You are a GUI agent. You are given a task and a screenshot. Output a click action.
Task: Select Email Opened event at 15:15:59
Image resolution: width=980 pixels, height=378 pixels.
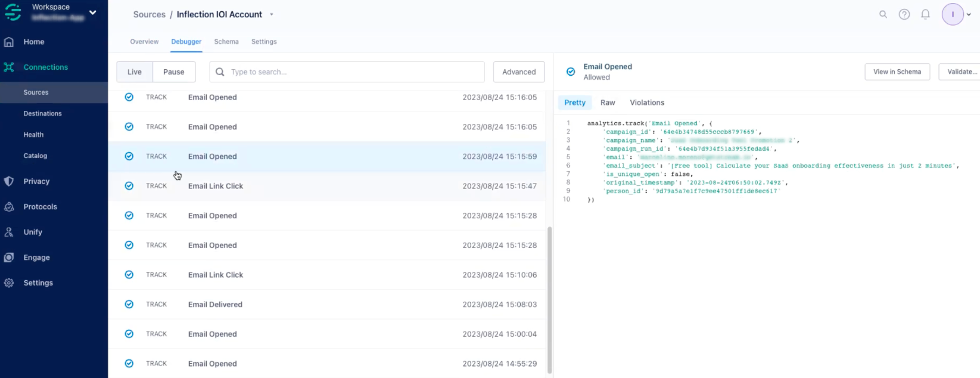(327, 156)
